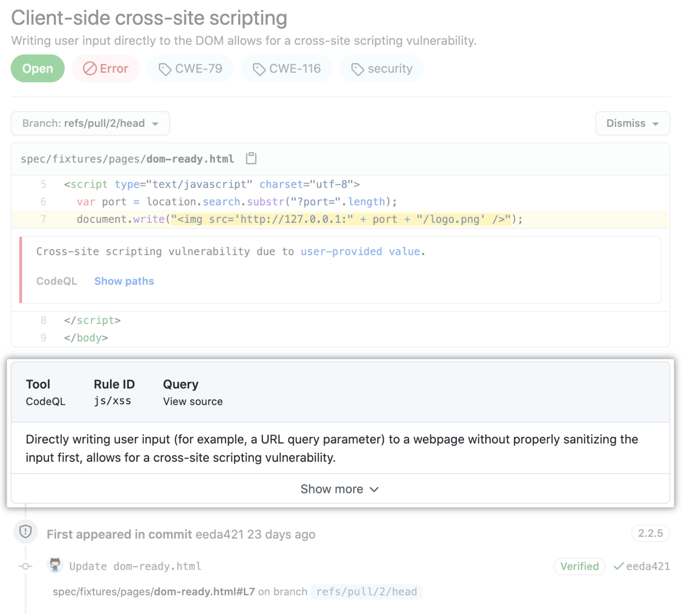The width and height of the screenshot is (683, 616).
Task: Open the View source query link
Action: tap(192, 401)
